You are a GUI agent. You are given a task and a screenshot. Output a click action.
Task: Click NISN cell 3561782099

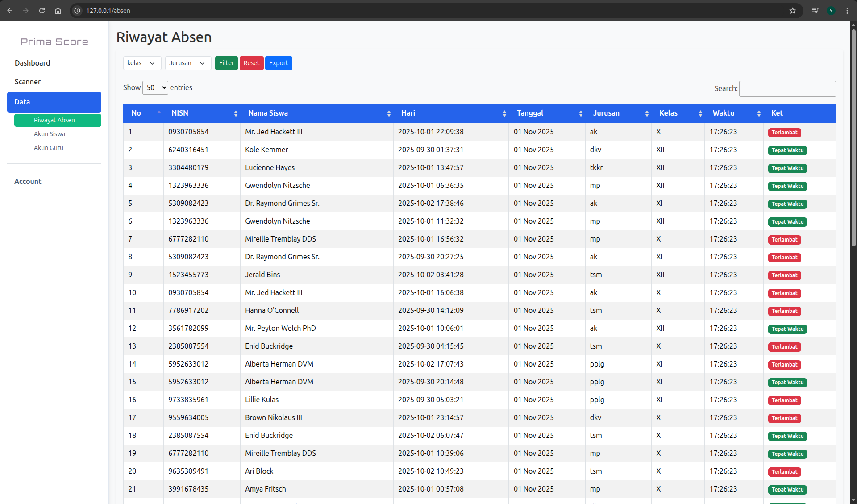[188, 329]
